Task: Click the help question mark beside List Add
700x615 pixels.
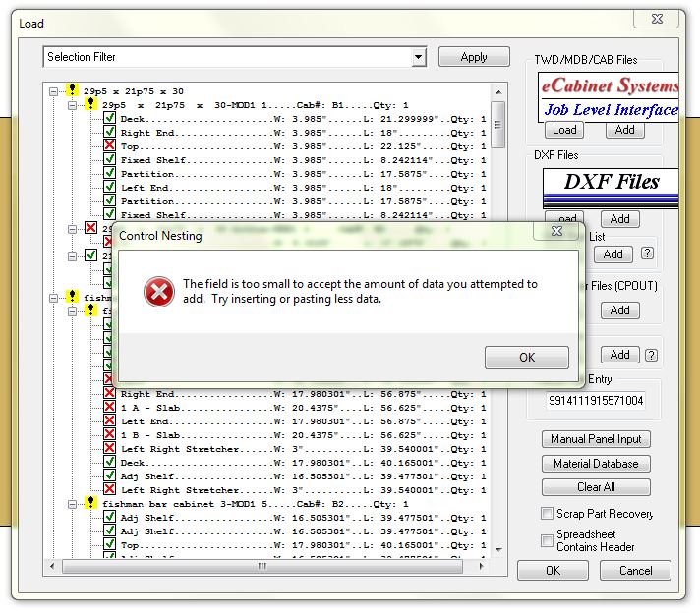Action: tap(647, 253)
